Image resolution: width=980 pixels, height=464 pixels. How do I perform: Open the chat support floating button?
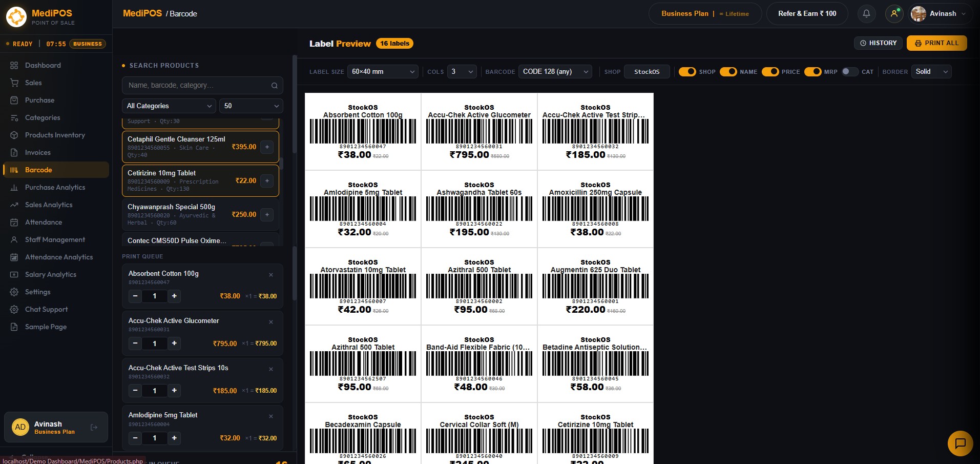tap(960, 443)
